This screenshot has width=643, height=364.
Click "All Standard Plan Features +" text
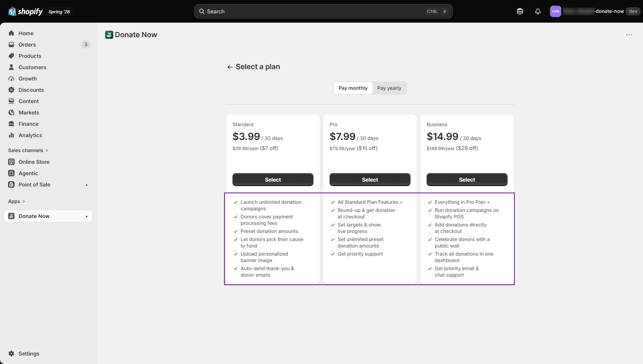(x=370, y=202)
